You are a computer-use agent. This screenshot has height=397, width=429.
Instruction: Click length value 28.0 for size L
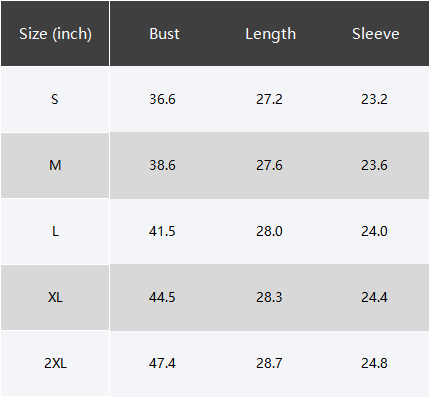coord(269,231)
